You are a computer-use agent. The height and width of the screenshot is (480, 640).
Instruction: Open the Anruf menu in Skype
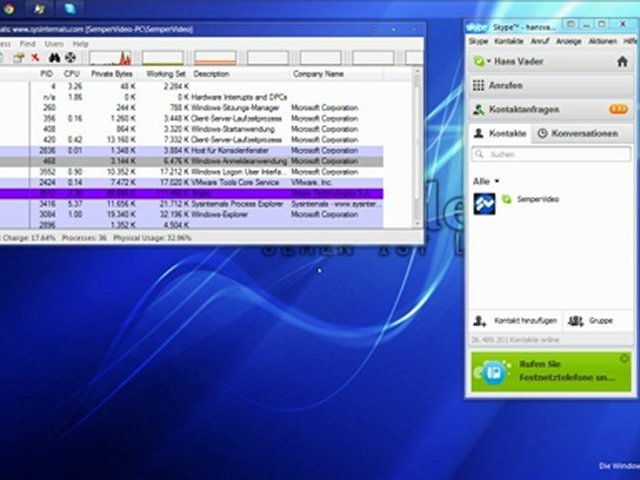[x=539, y=41]
